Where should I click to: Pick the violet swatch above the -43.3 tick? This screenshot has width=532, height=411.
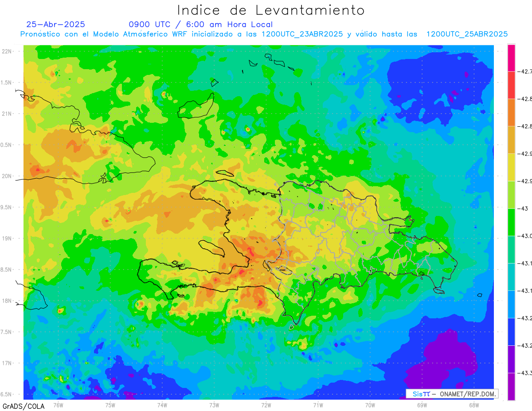511,359
